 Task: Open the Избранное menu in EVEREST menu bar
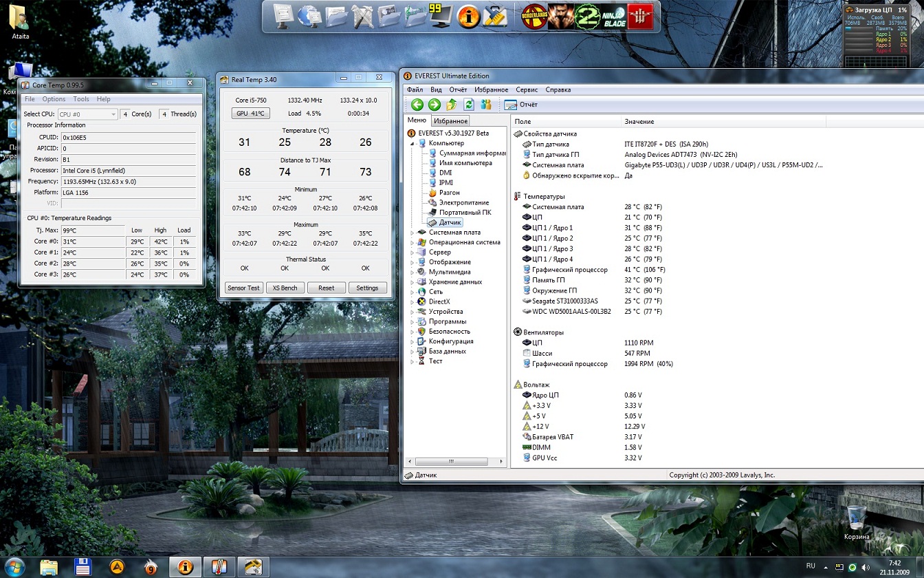[x=491, y=89]
